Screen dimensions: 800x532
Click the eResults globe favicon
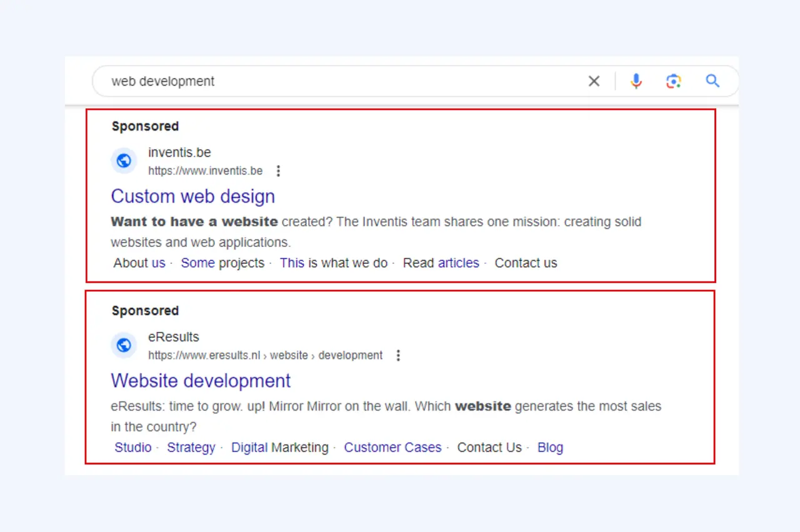(124, 345)
